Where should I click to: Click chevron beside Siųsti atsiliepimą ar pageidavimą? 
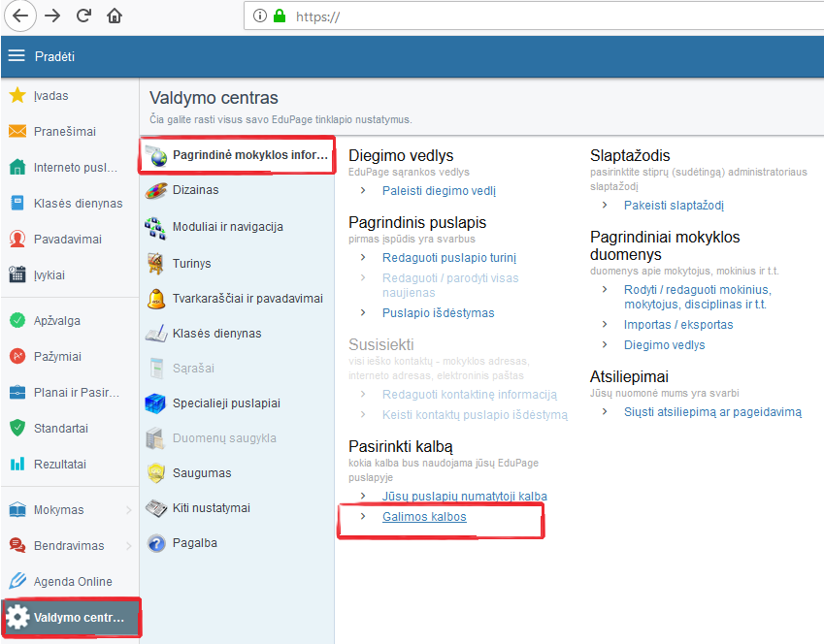pos(605,411)
